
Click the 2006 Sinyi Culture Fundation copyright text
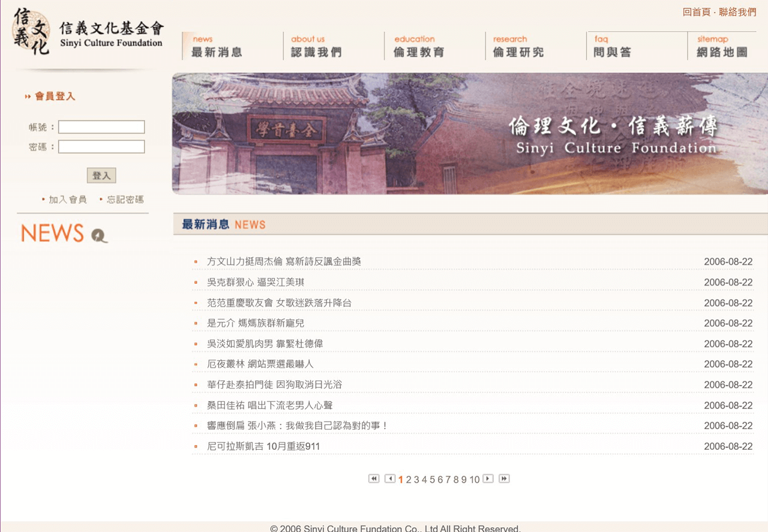click(x=395, y=528)
